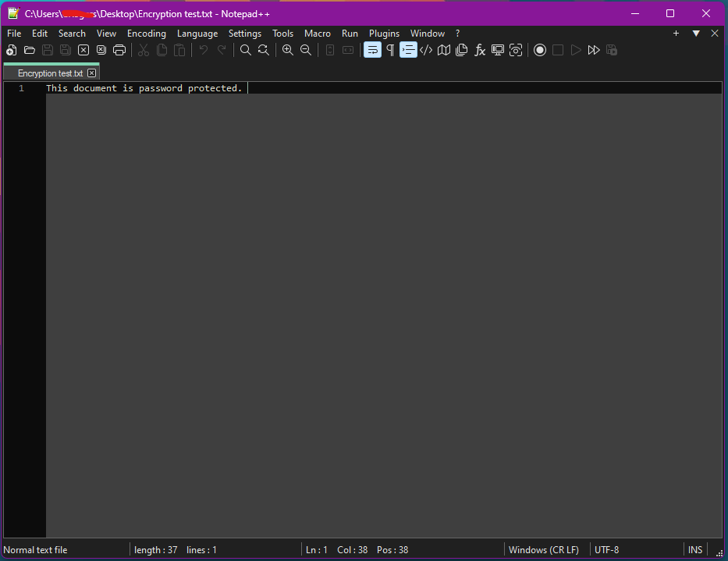Open the Edit menu

click(x=40, y=34)
